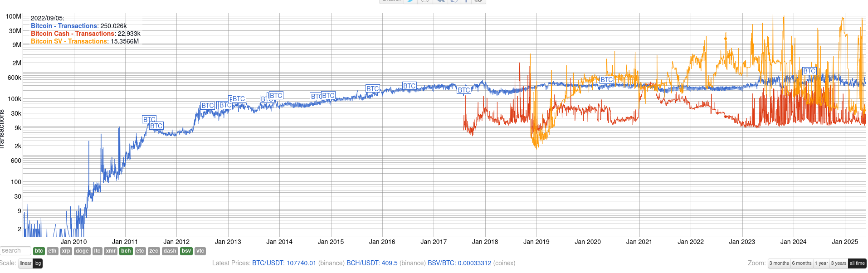Open the BTC/USDT price link
868x273 pixels.
pyautogui.click(x=284, y=263)
